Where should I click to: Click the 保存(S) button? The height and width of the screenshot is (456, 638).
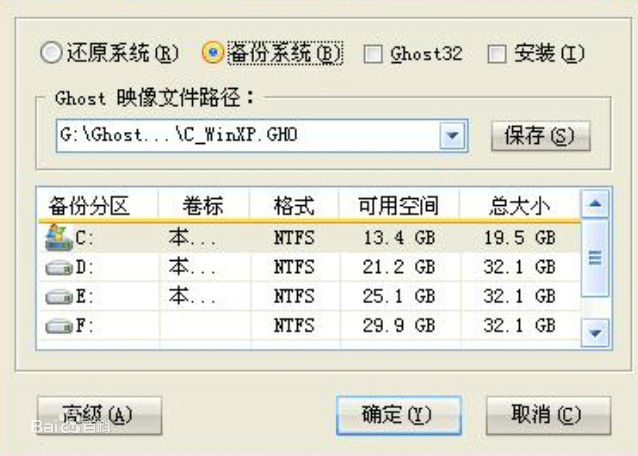pos(540,136)
